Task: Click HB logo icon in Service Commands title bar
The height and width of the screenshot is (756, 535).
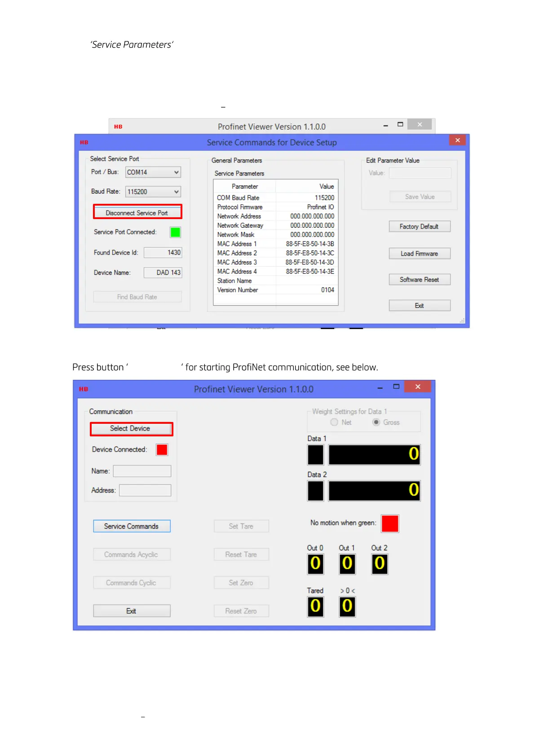Action: (84, 142)
